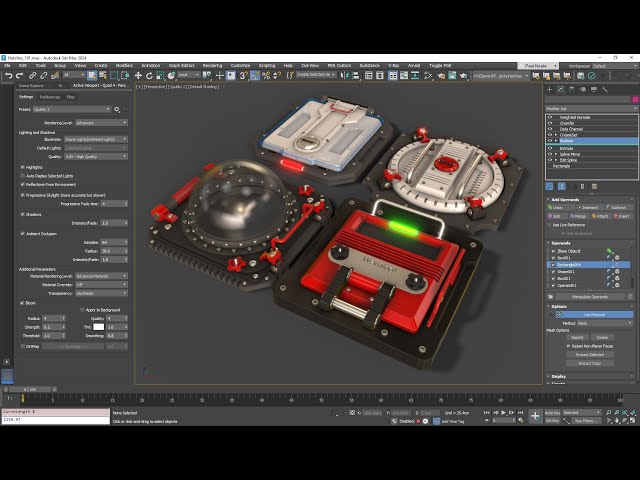Click the Bloom Tint color swatch
The height and width of the screenshot is (480, 640).
tap(99, 327)
